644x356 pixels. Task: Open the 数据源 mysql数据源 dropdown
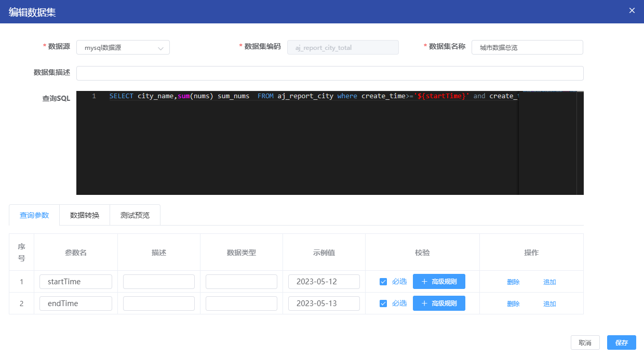[123, 48]
